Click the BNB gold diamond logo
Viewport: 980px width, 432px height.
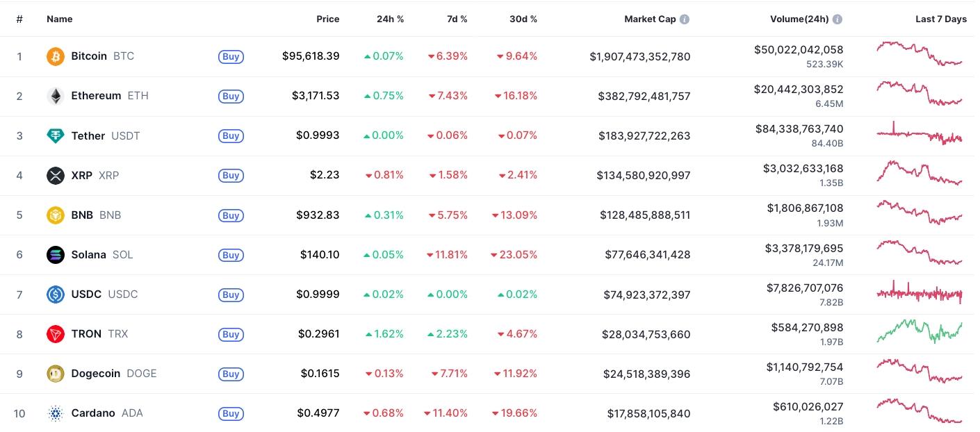(56, 215)
